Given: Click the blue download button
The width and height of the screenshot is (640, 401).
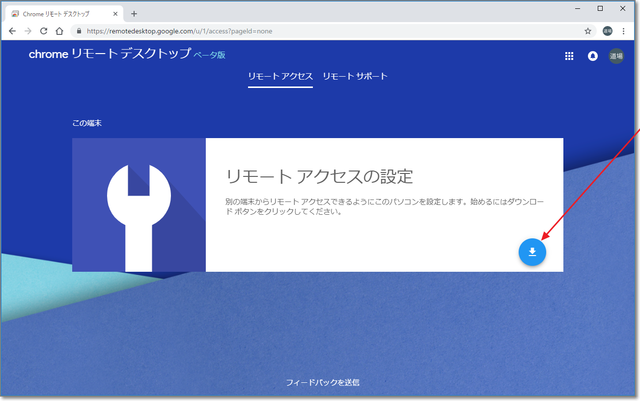Looking at the screenshot, I should tap(532, 251).
